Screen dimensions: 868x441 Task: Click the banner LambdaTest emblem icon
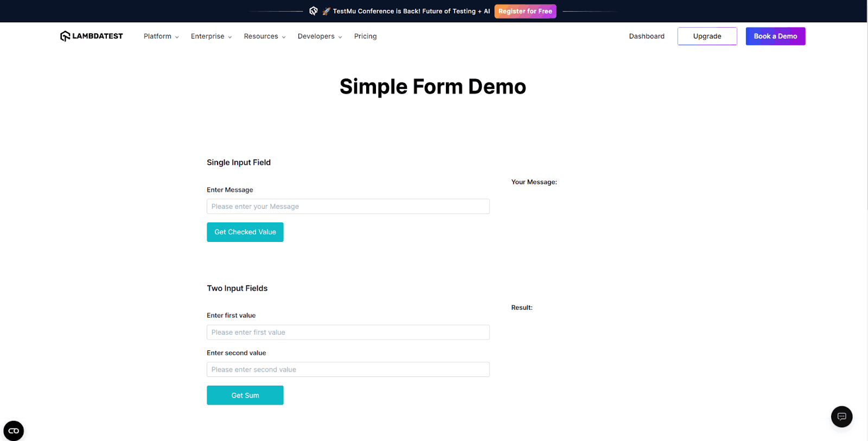point(314,11)
